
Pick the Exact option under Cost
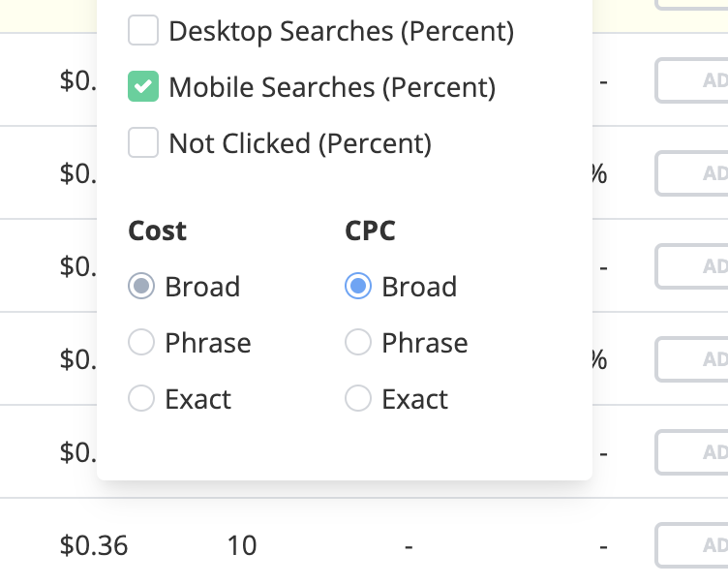(141, 399)
